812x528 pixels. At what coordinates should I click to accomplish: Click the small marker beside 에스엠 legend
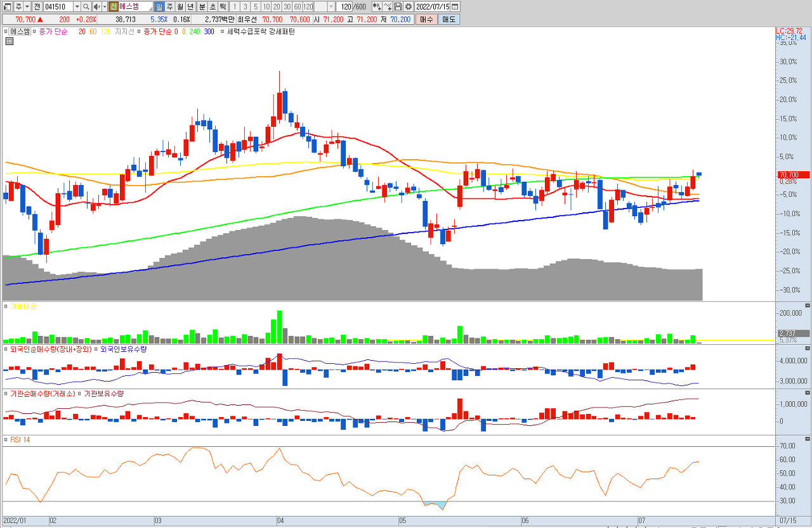pos(6,31)
